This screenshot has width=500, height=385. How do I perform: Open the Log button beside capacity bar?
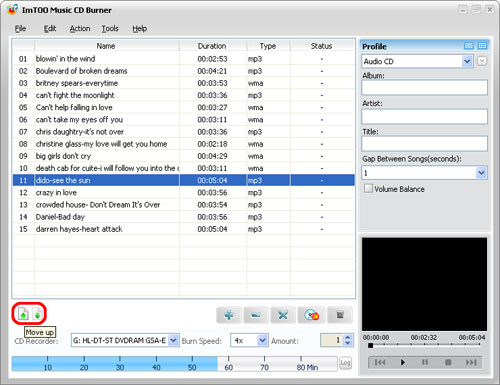[345, 363]
